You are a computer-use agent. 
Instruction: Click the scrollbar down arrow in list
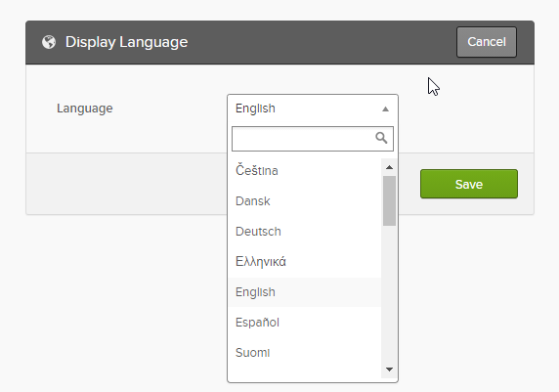click(x=389, y=370)
